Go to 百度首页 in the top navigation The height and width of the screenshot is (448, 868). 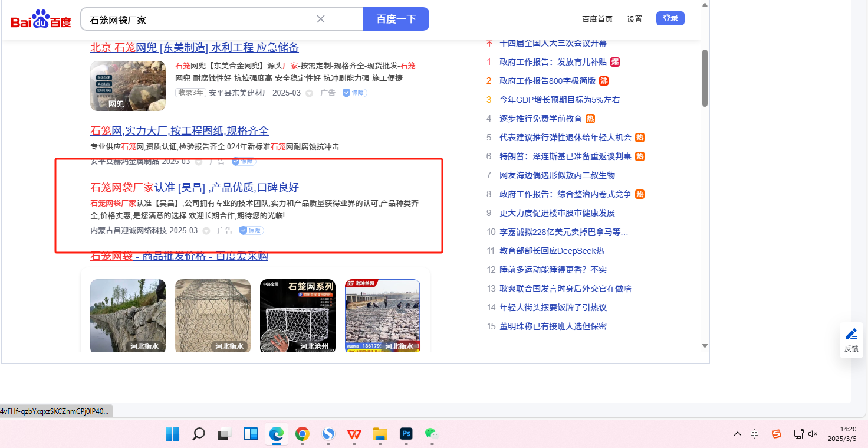coord(597,19)
